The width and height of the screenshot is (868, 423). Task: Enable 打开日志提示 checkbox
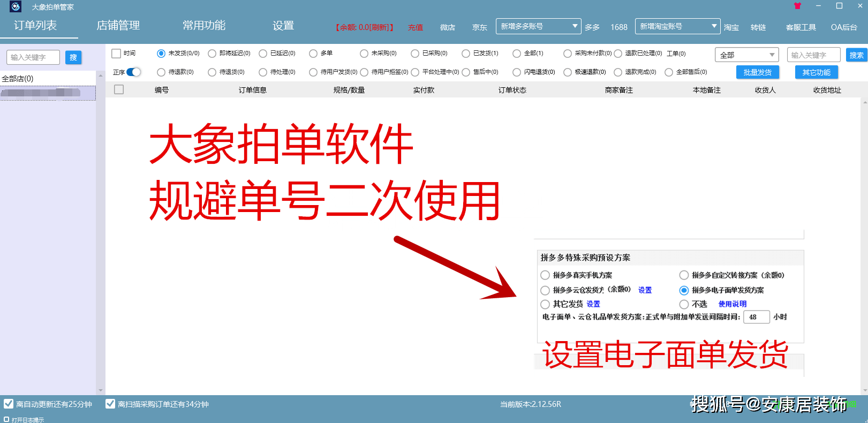(x=6, y=419)
